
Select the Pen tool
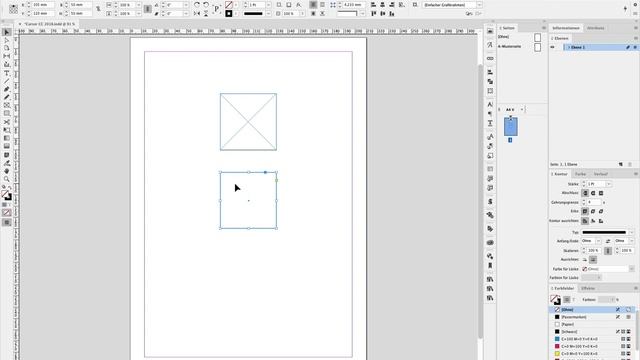[x=7, y=89]
